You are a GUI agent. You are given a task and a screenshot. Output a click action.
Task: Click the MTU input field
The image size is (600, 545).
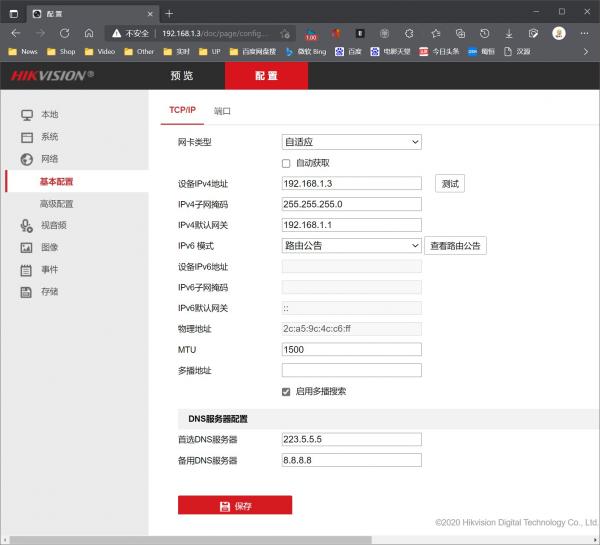[x=352, y=349]
